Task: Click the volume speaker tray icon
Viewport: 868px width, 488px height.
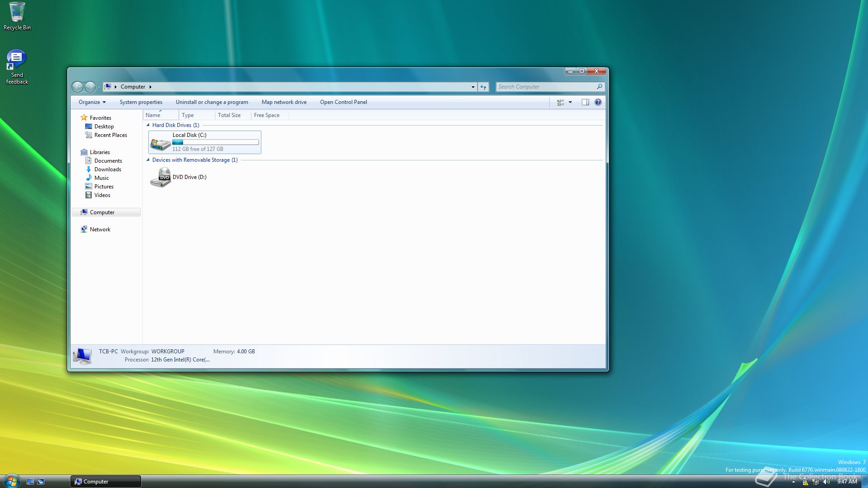Action: (826, 482)
